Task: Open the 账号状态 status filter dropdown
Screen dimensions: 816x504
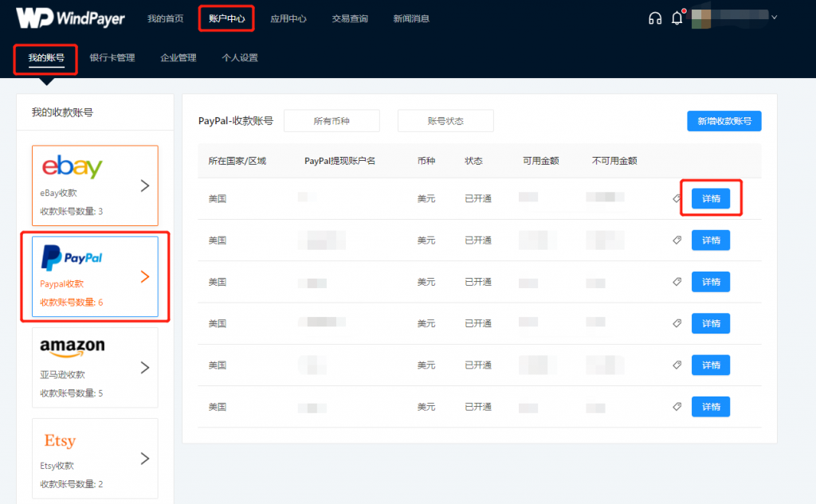Action: point(445,121)
